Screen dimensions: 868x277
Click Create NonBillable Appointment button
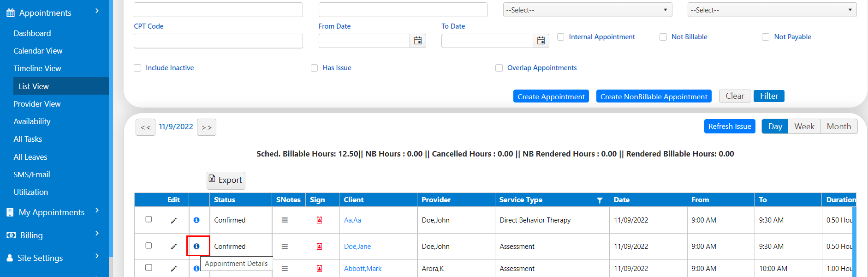pyautogui.click(x=654, y=96)
